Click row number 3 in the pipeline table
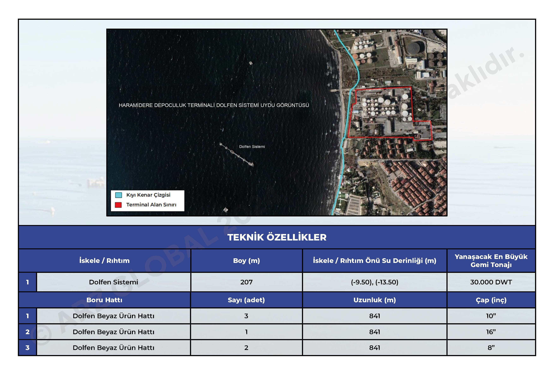The height and width of the screenshot is (392, 554). pyautogui.click(x=27, y=348)
